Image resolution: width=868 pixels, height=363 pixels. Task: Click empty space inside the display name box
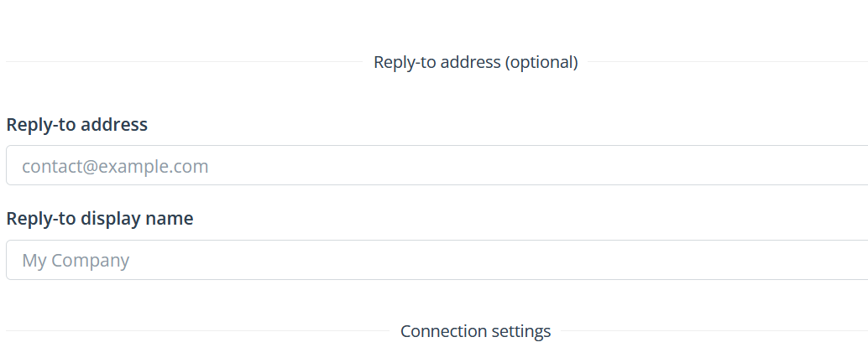point(504,260)
